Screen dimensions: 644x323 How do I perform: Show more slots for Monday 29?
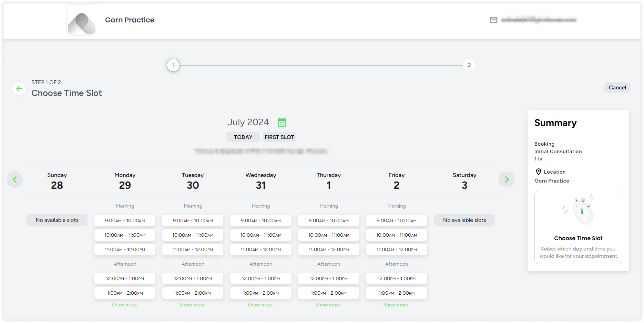point(124,305)
